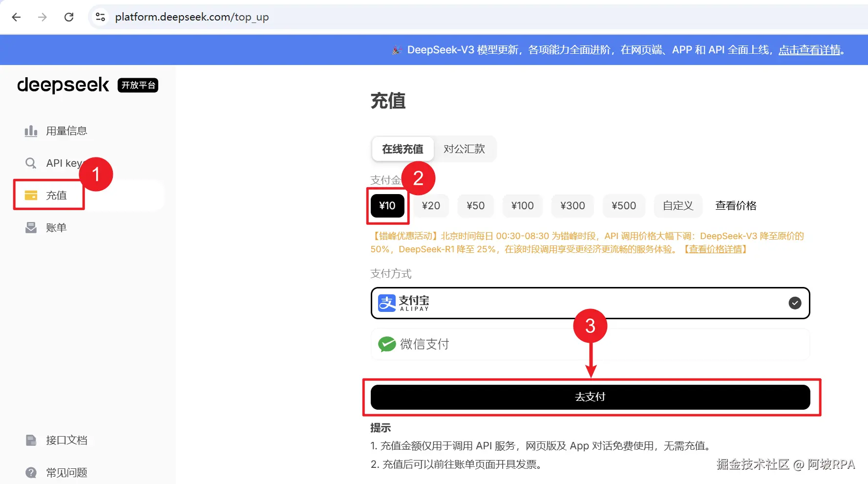The image size is (868, 484).
Task: Click the browser forward arrow
Action: (42, 17)
